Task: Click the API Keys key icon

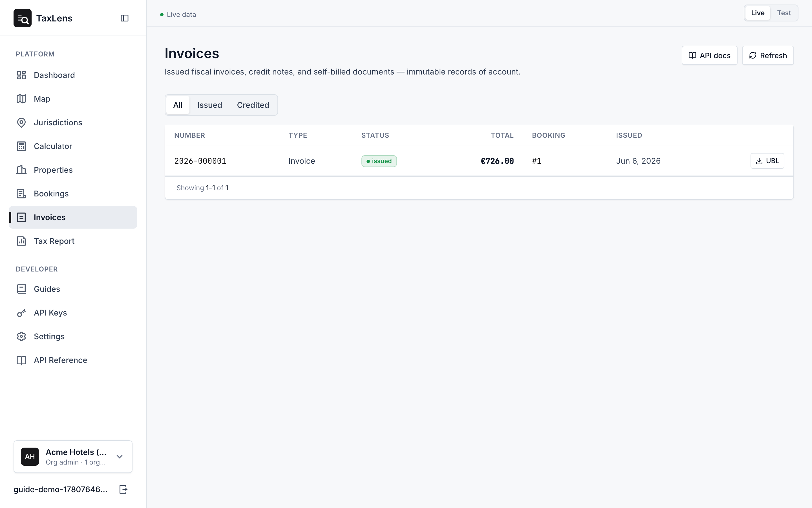Action: [21, 313]
